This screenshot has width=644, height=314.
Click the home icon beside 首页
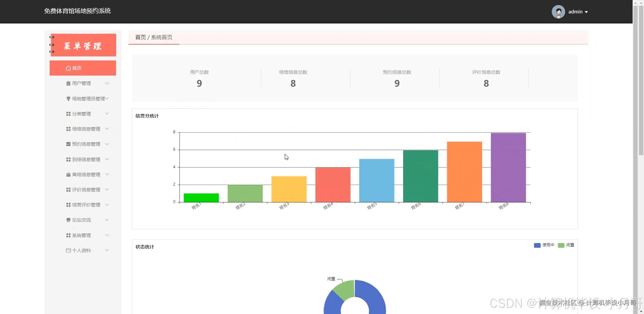click(68, 68)
